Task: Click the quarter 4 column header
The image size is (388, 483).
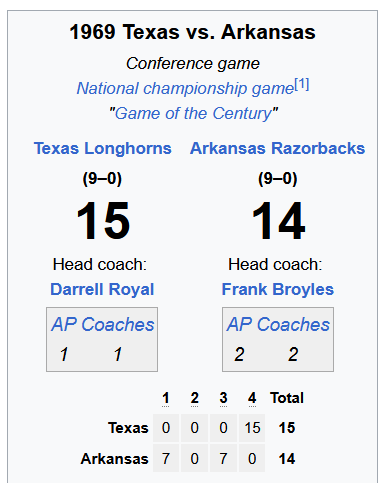Action: click(x=252, y=398)
